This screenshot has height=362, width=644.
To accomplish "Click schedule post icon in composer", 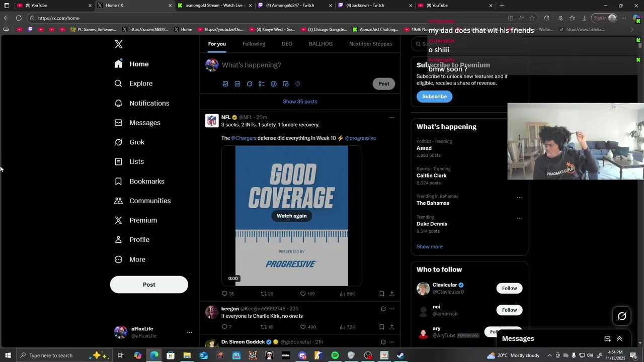I will tap(286, 84).
